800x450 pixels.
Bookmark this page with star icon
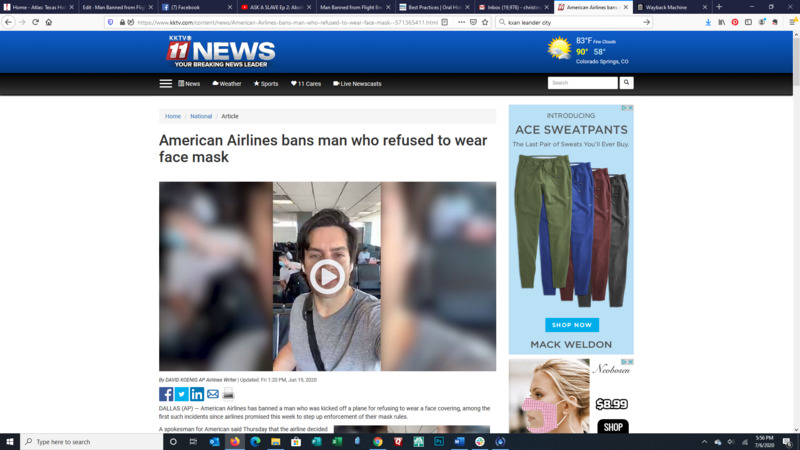pyautogui.click(x=485, y=22)
